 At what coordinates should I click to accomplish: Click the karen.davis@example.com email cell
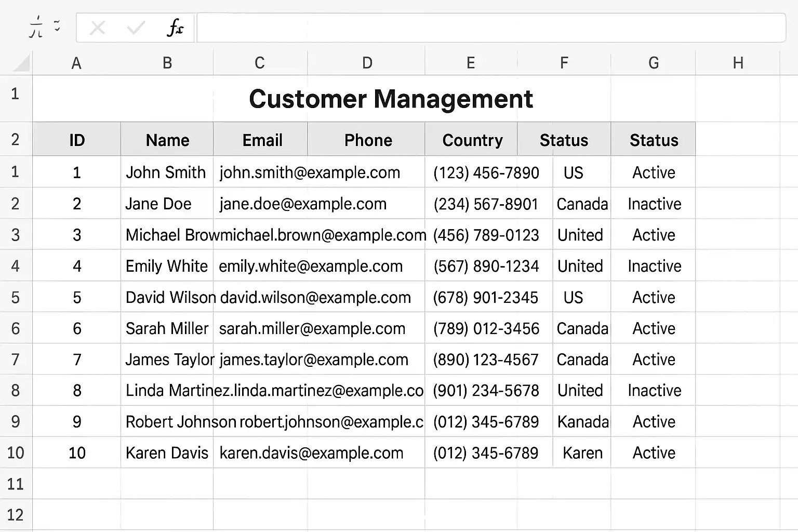[x=311, y=453]
